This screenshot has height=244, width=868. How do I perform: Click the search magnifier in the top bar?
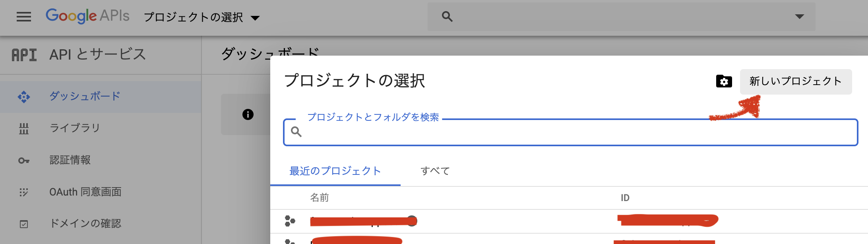click(447, 17)
